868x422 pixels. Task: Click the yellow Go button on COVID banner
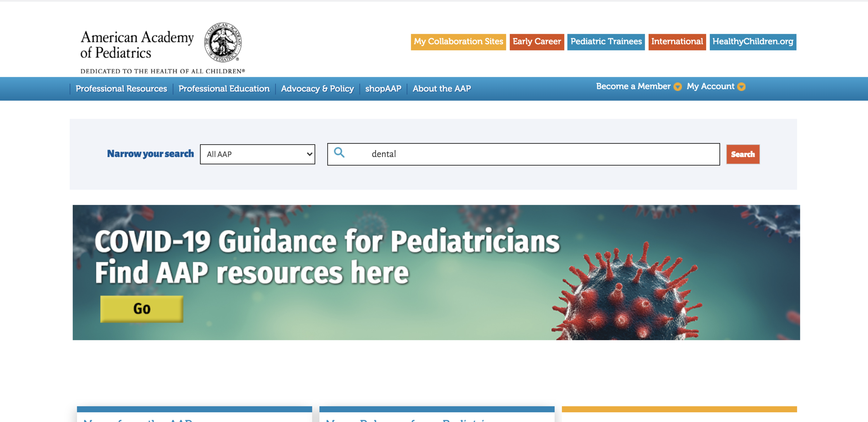pos(142,309)
